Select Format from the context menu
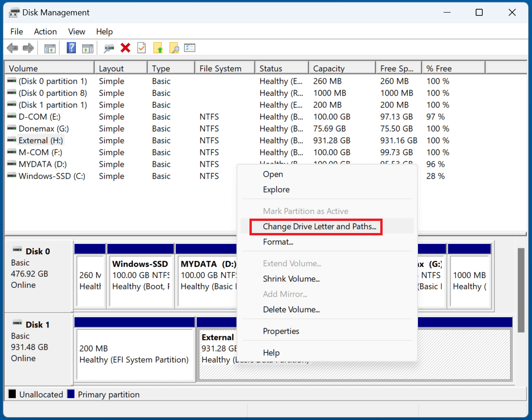 coord(278,242)
